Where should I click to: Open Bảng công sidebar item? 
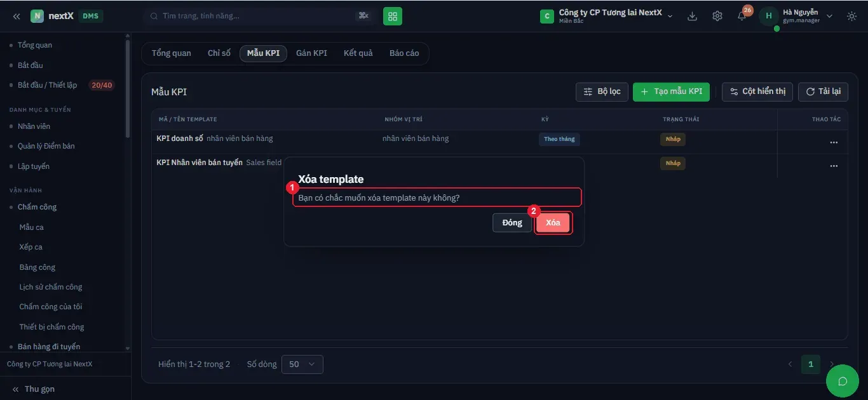coord(37,267)
